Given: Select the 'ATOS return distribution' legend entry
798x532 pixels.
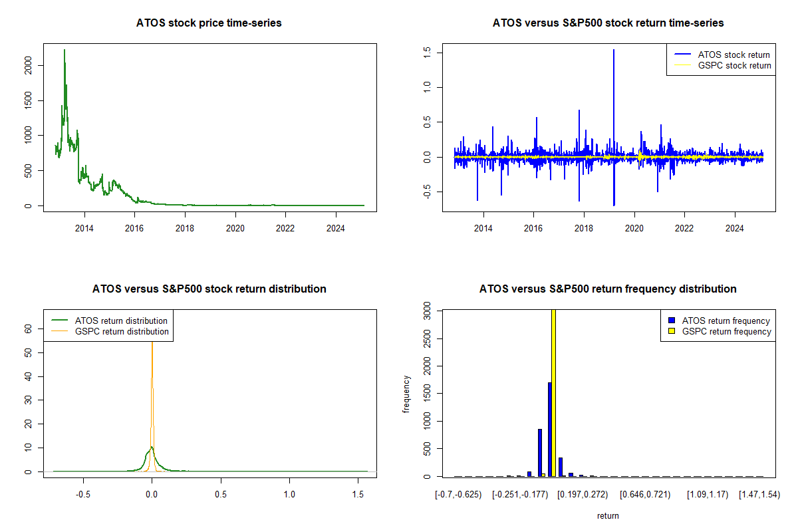Looking at the screenshot, I should click(x=121, y=321).
